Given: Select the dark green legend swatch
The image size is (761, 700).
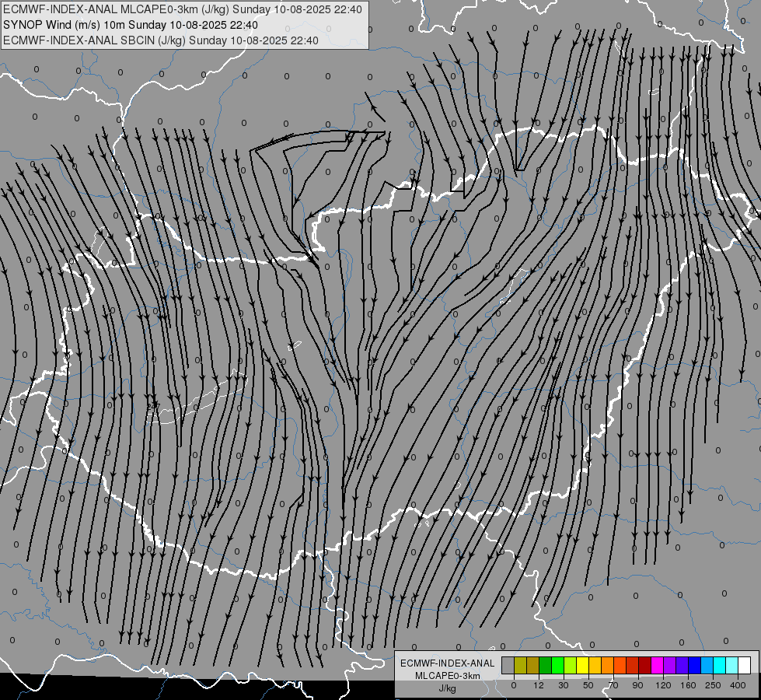Looking at the screenshot, I should pyautogui.click(x=545, y=666).
